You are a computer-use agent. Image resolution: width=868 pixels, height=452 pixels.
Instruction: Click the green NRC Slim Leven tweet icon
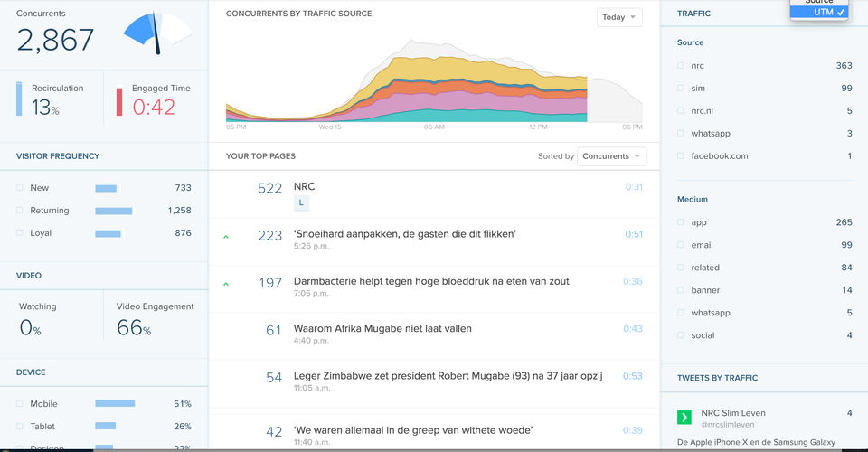click(684, 417)
